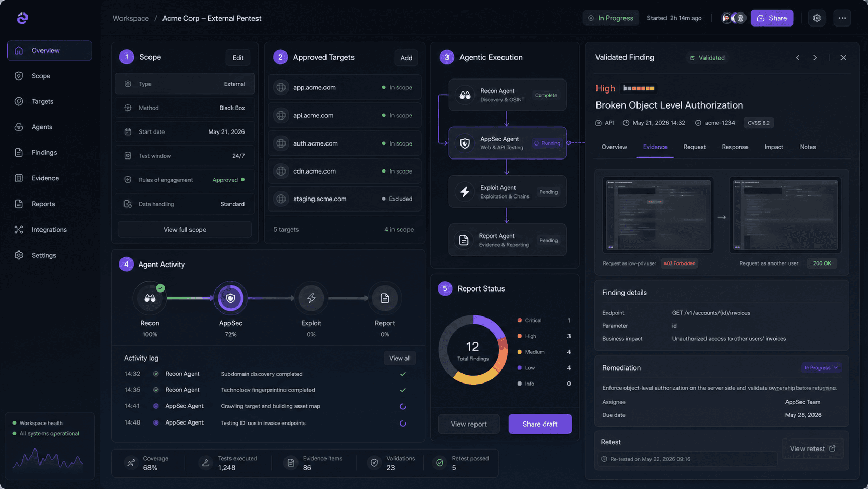This screenshot has height=489, width=868.
Task: Open Integrations in the sidebar
Action: [49, 229]
